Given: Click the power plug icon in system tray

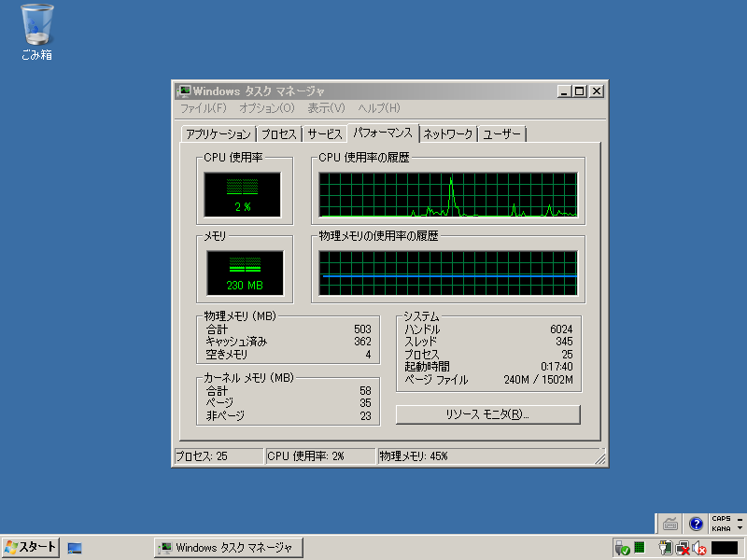Looking at the screenshot, I should [x=664, y=548].
